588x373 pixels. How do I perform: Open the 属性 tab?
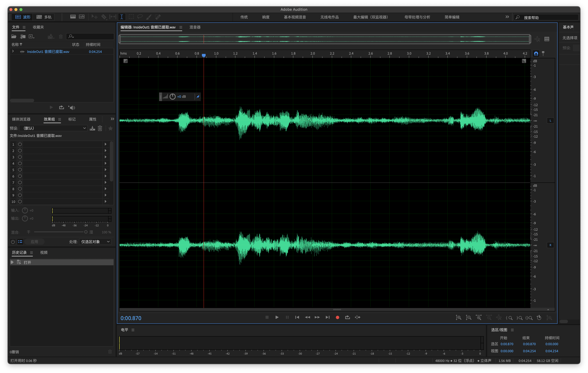[93, 119]
